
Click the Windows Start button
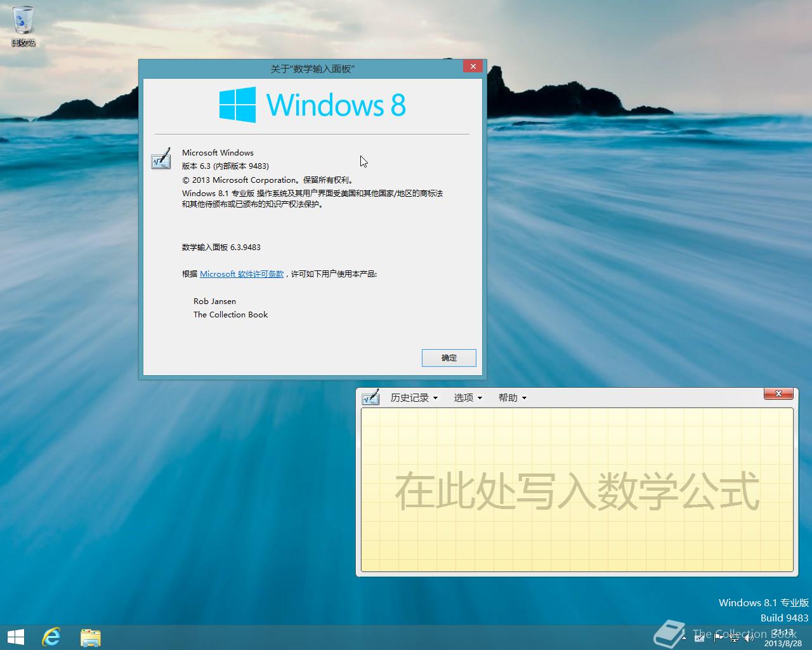click(15, 637)
